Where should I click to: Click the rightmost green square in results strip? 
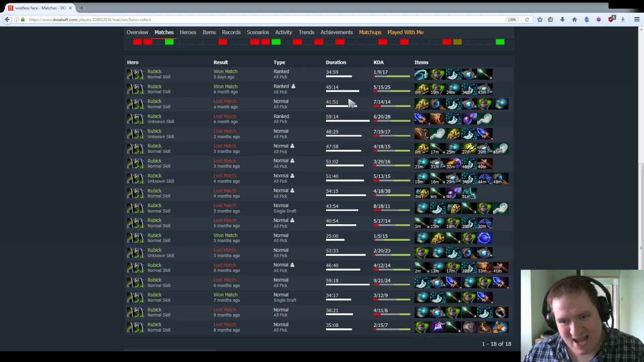(x=500, y=42)
